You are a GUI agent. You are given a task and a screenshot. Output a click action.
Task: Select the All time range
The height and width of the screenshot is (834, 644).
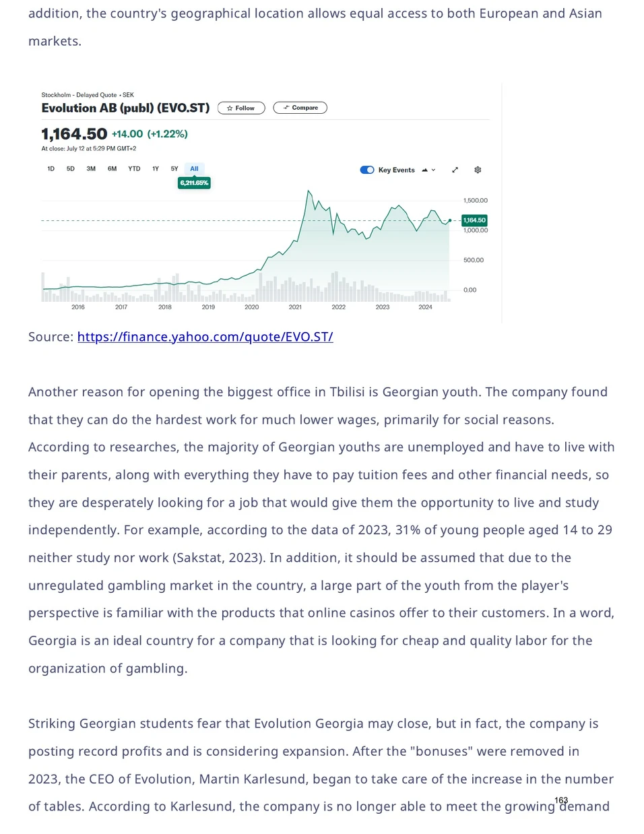[194, 169]
